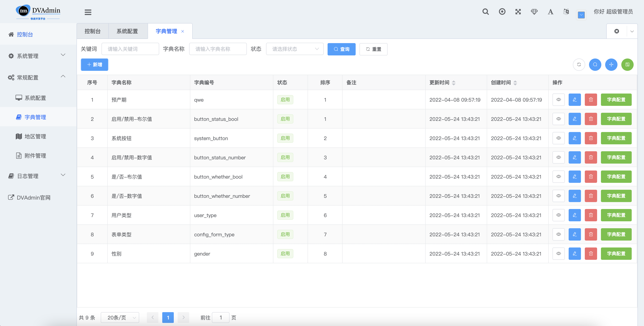
Task: Click the page jump number input
Action: (x=220, y=318)
